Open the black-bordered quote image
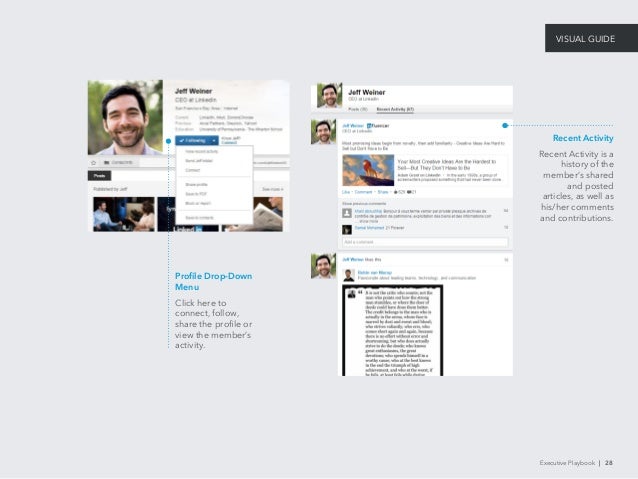The image size is (638, 479). pyautogui.click(x=393, y=330)
